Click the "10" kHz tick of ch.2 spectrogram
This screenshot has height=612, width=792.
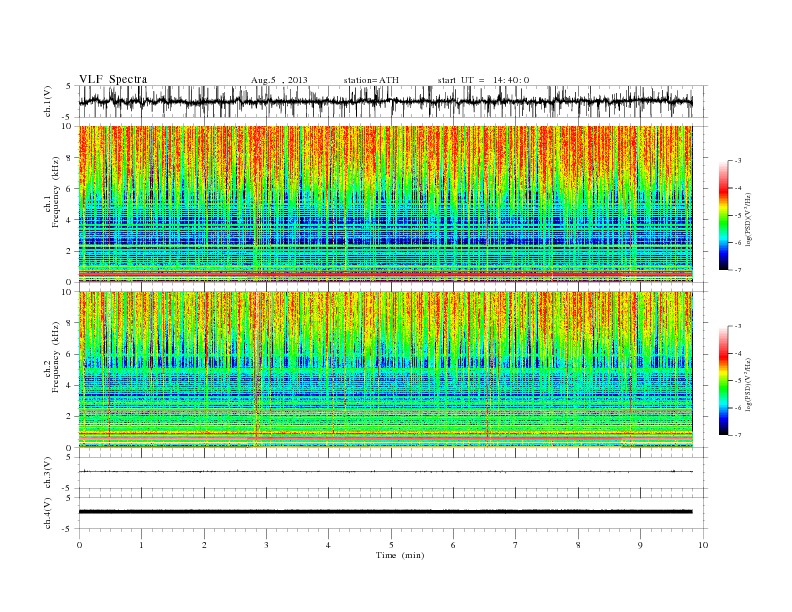coord(67,292)
